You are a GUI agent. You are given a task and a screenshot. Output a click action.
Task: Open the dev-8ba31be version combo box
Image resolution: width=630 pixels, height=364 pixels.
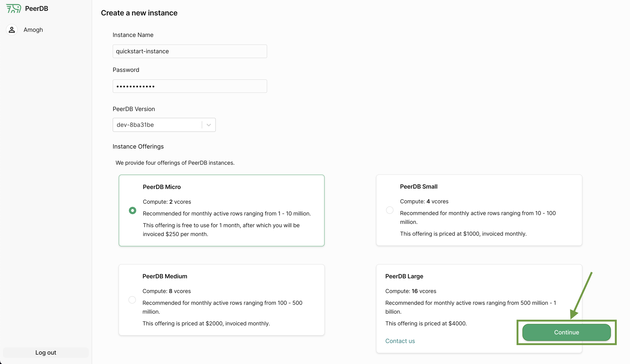[158, 125]
